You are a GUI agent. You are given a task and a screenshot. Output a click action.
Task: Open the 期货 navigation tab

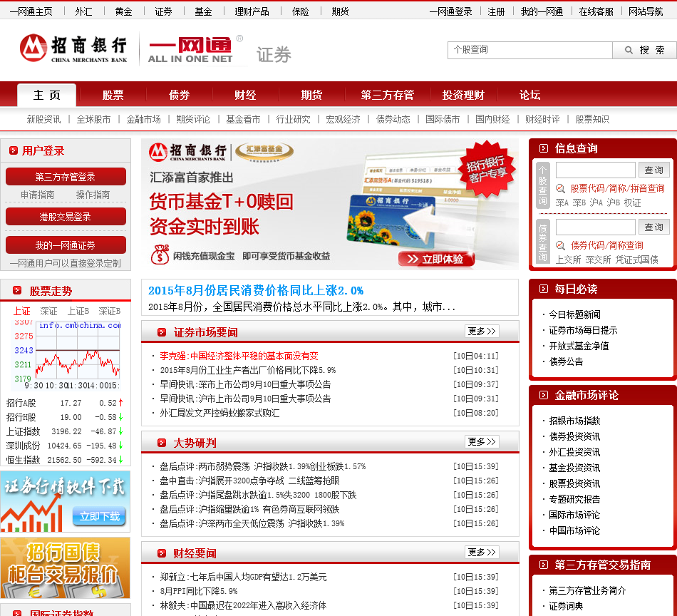(x=311, y=95)
